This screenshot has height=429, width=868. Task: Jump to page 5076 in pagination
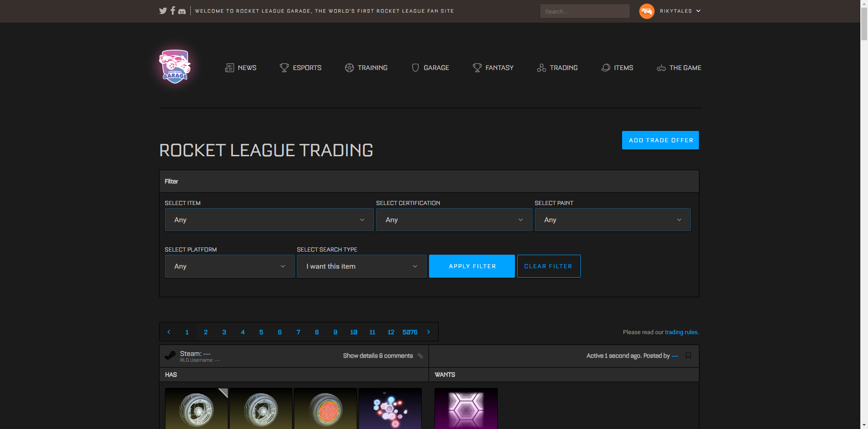point(410,331)
